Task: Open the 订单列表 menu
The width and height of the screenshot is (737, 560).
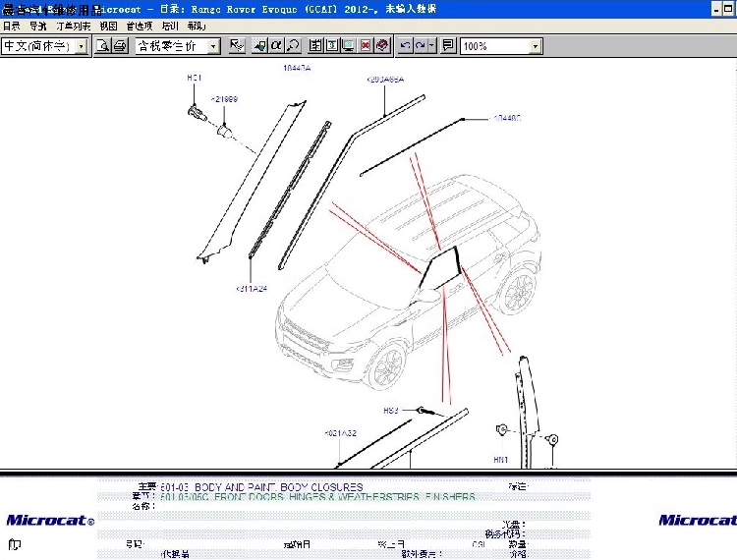Action: click(74, 26)
